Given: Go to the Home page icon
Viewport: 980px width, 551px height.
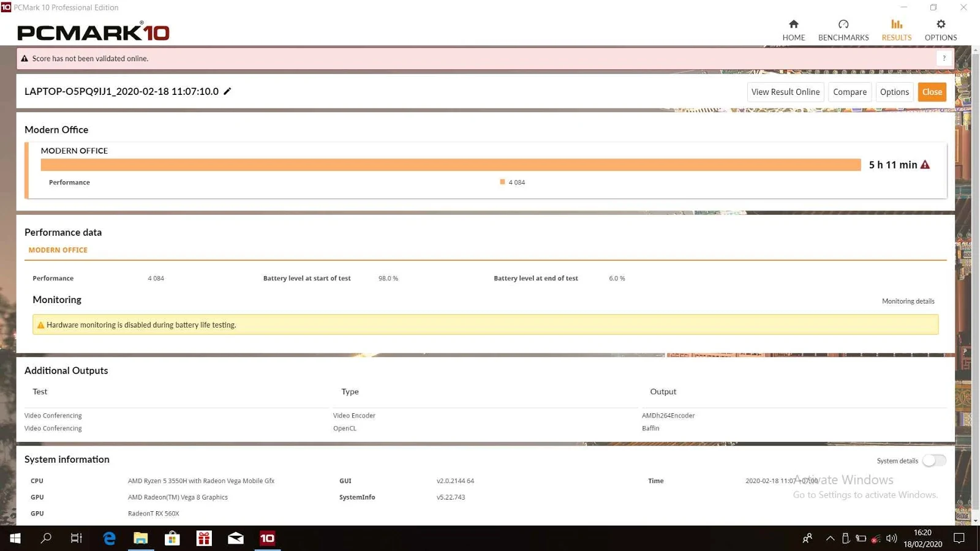Looking at the screenshot, I should pyautogui.click(x=793, y=24).
